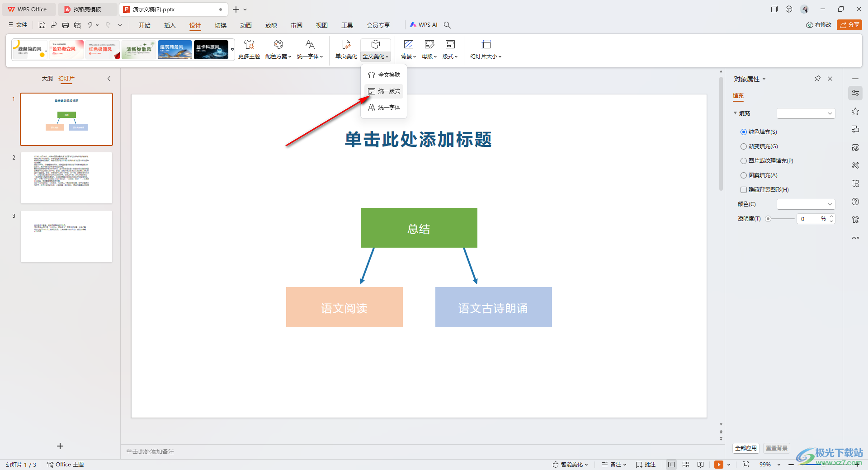
Task: Close the Object Properties panel
Action: click(830, 79)
